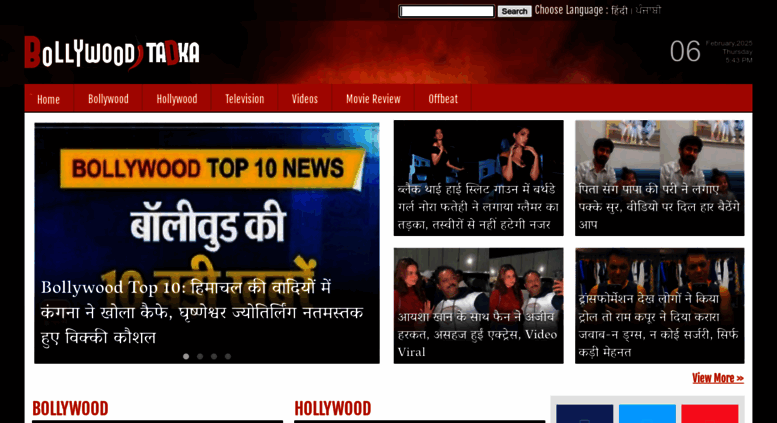Open the Bollywood Top 10 headline text

point(202,312)
